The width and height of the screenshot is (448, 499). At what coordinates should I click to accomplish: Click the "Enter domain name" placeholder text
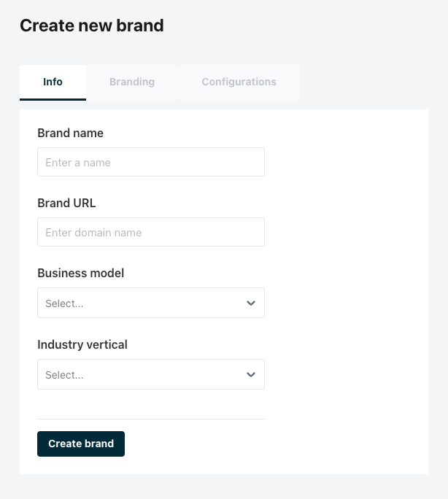click(x=93, y=233)
